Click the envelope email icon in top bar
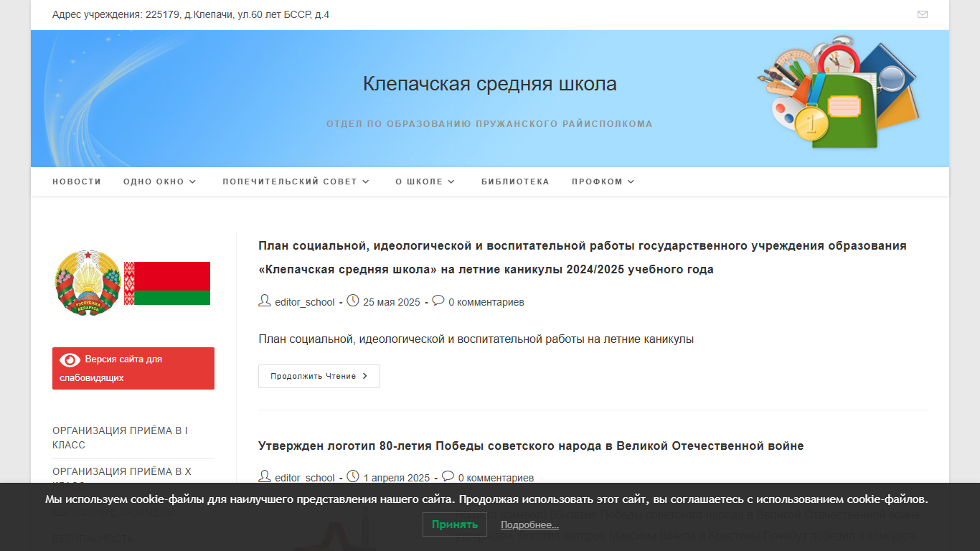Screen dimensions: 980x551 (x=923, y=14)
